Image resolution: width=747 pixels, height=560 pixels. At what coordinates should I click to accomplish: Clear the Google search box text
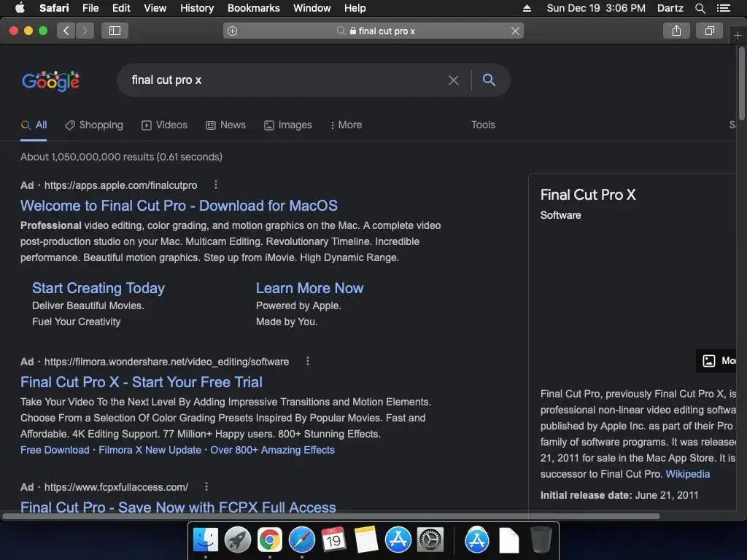[454, 80]
